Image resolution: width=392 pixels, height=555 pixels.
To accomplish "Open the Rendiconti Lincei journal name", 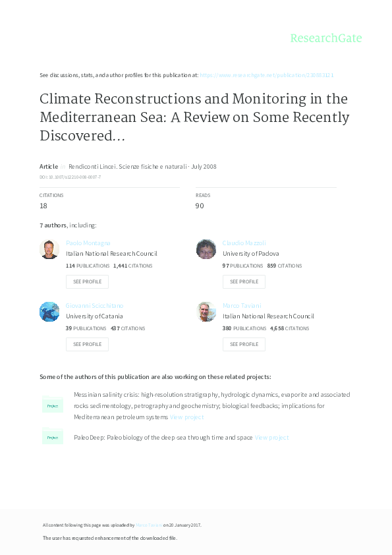I will 124,166.
